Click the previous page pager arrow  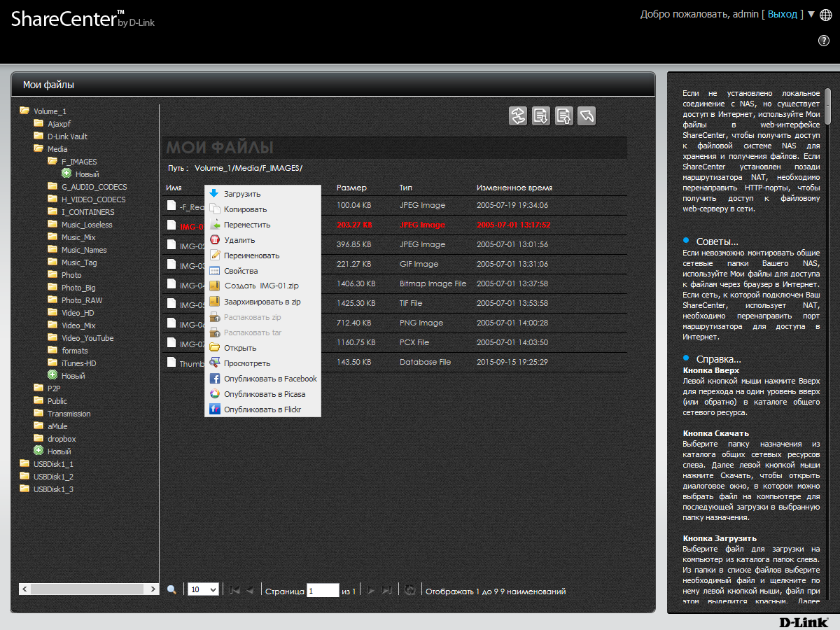click(249, 591)
